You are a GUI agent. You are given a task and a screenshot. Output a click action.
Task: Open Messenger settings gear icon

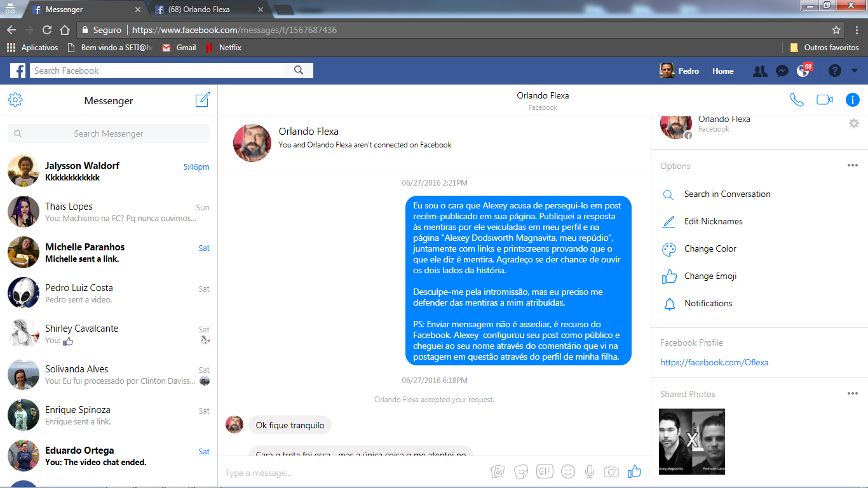point(15,100)
